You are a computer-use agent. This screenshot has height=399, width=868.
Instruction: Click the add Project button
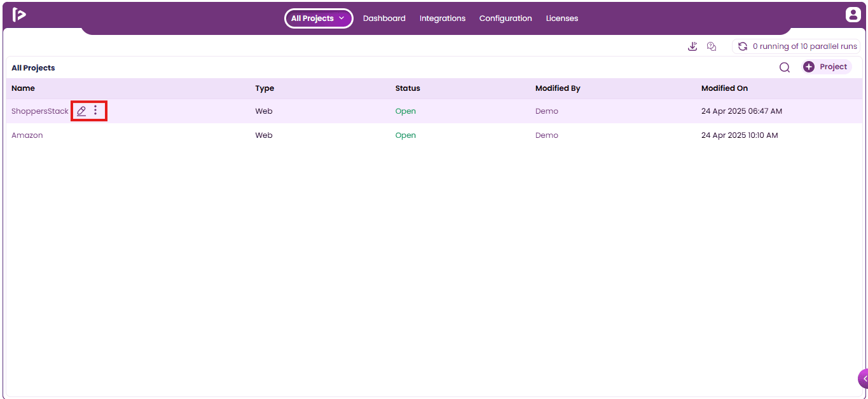(826, 67)
